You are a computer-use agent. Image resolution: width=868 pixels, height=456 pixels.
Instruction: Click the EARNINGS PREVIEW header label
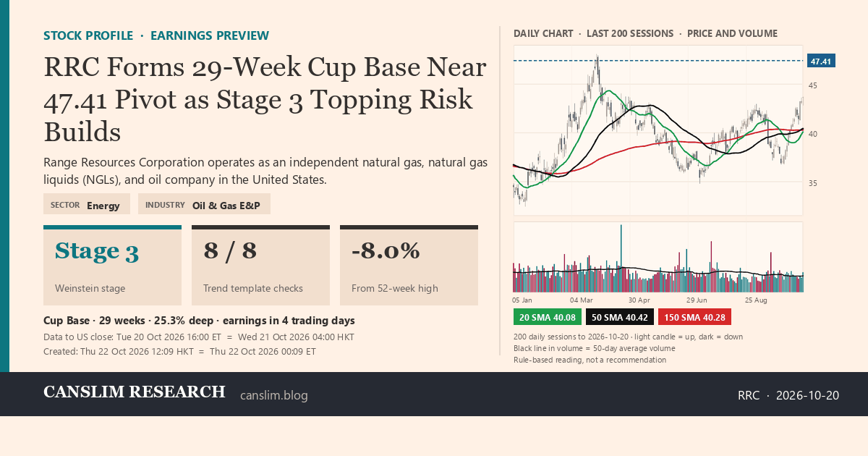click(210, 35)
